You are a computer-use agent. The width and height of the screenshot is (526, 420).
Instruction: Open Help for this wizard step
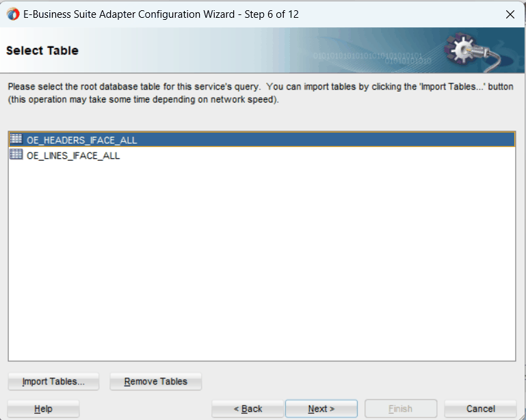(x=43, y=409)
